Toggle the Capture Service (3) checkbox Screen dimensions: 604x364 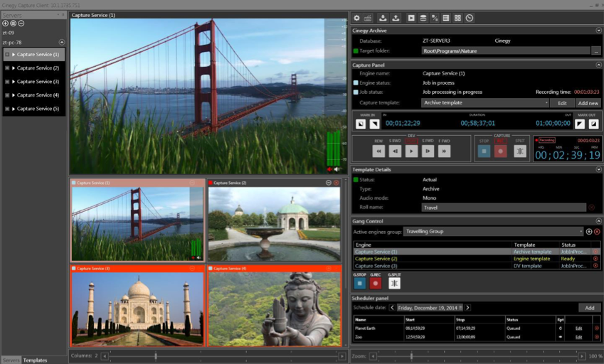click(7, 82)
